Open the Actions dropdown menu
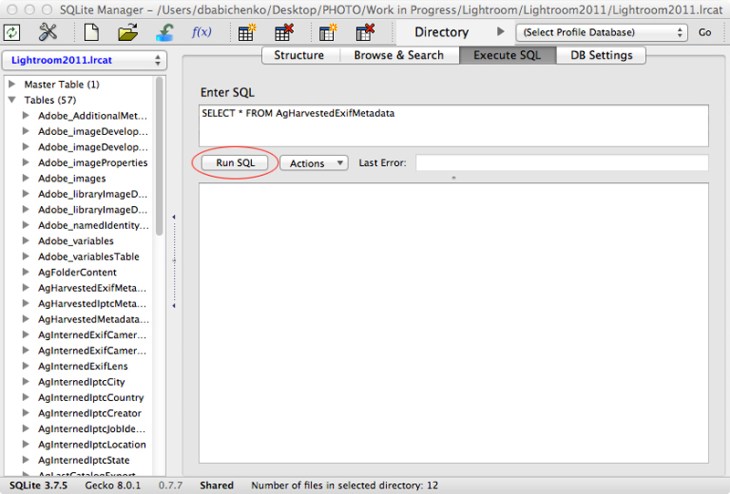Image resolution: width=730 pixels, height=494 pixels. point(313,163)
